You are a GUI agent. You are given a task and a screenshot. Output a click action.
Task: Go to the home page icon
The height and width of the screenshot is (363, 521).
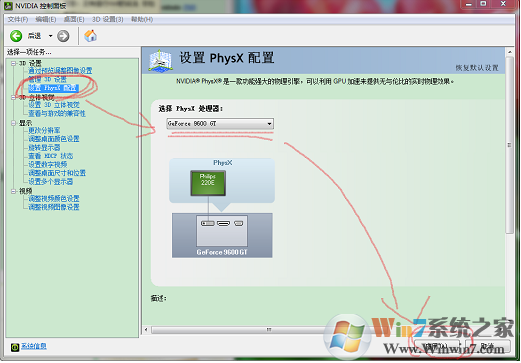pos(90,36)
